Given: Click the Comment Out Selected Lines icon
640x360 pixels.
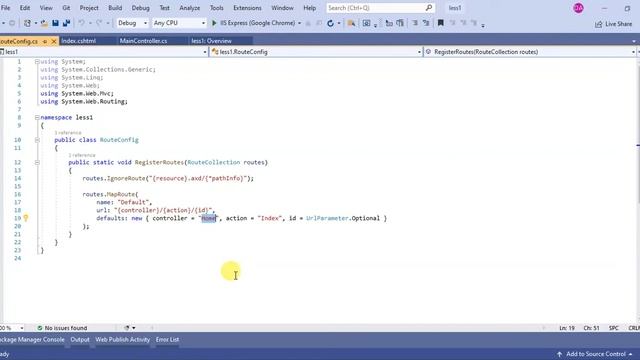Looking at the screenshot, I should click(x=415, y=23).
